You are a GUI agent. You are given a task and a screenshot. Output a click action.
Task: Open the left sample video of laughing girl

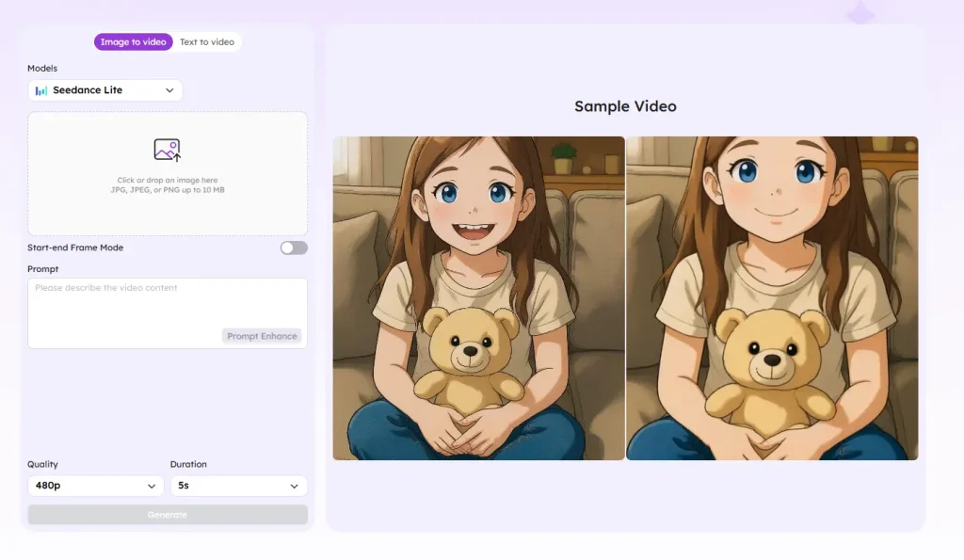point(478,298)
